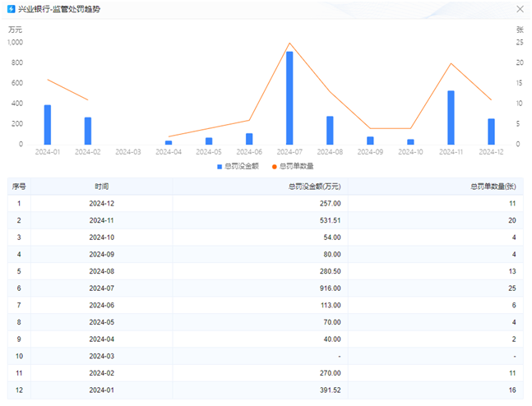532x406 pixels.
Task: Click the 2024-03 label on the x-axis
Action: tap(128, 152)
